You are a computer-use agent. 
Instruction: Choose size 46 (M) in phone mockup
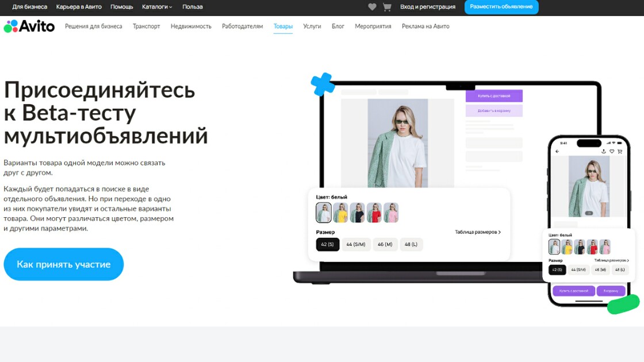[600, 269]
